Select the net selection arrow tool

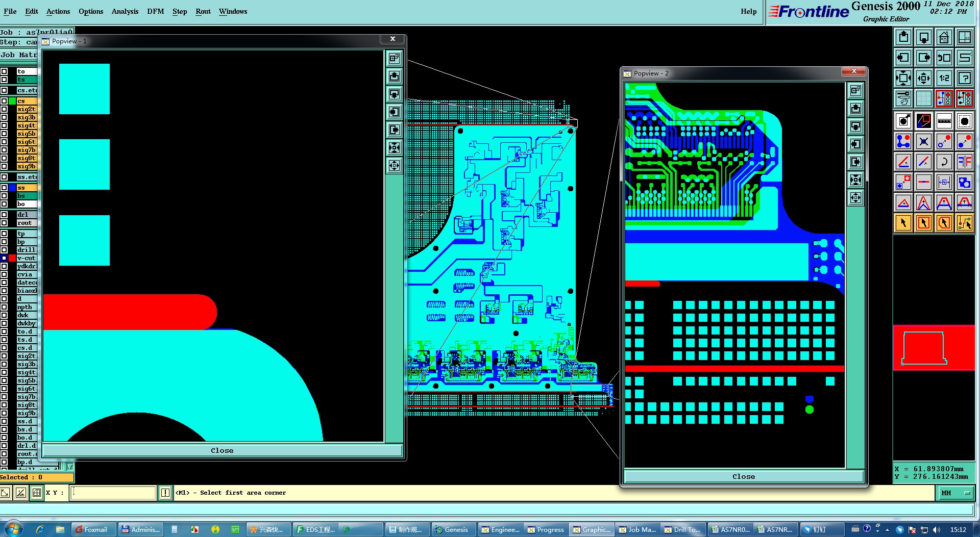pos(965,223)
